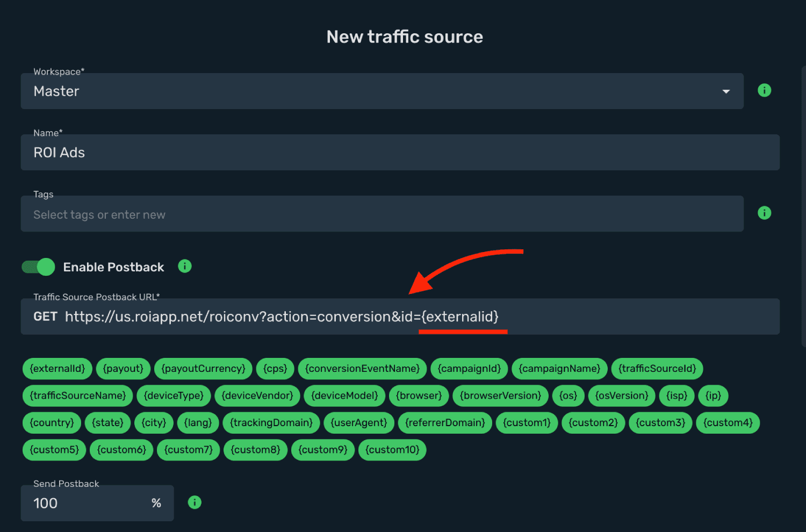Insert the {externalId} token
This screenshot has width=806, height=532.
click(57, 369)
